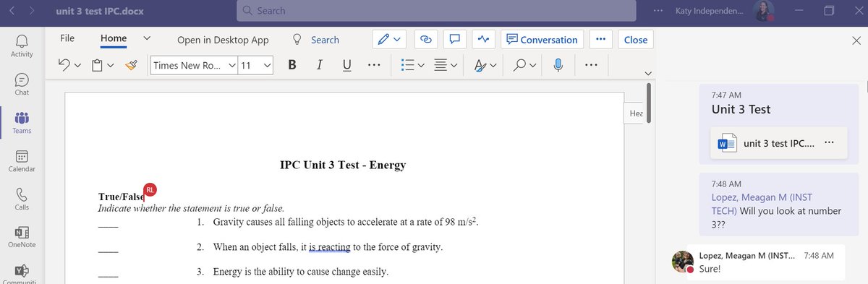The width and height of the screenshot is (868, 284).
Task: Click the bullet list icon
Action: point(408,66)
